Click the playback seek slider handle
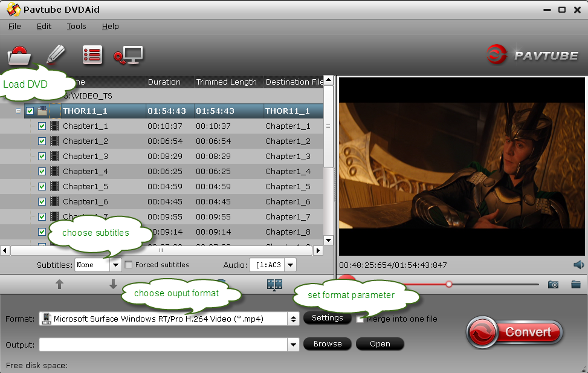The height and width of the screenshot is (373, 588). click(449, 285)
